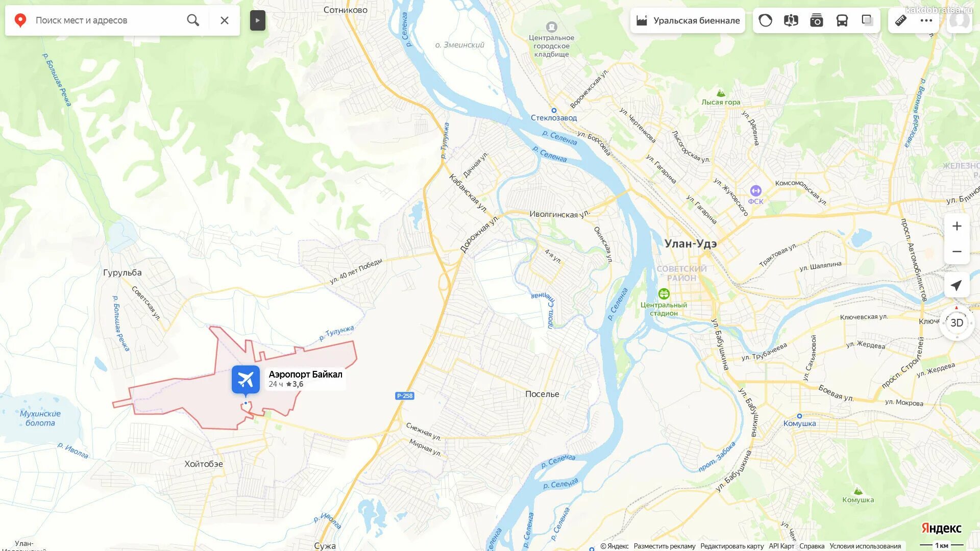Toggle the traffic layer icon

point(766,20)
